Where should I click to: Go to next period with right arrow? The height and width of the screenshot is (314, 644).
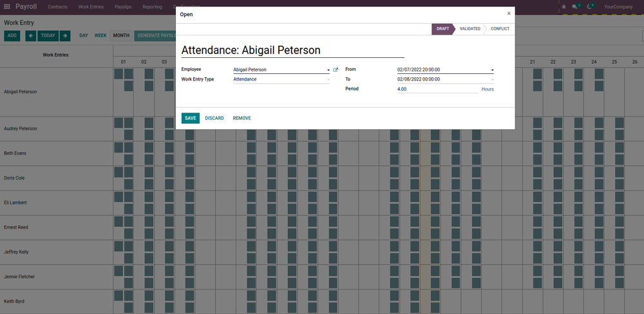[x=64, y=35]
